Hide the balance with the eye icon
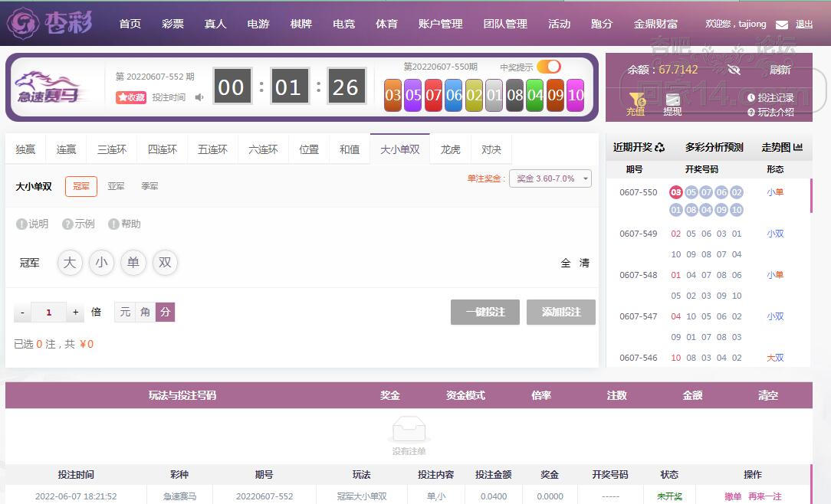Viewport: 831px width, 504px height. point(734,69)
